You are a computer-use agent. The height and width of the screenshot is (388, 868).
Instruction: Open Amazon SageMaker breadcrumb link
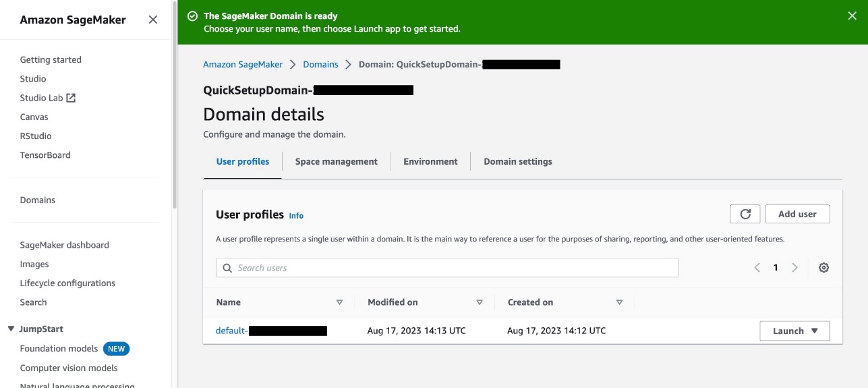tap(243, 64)
